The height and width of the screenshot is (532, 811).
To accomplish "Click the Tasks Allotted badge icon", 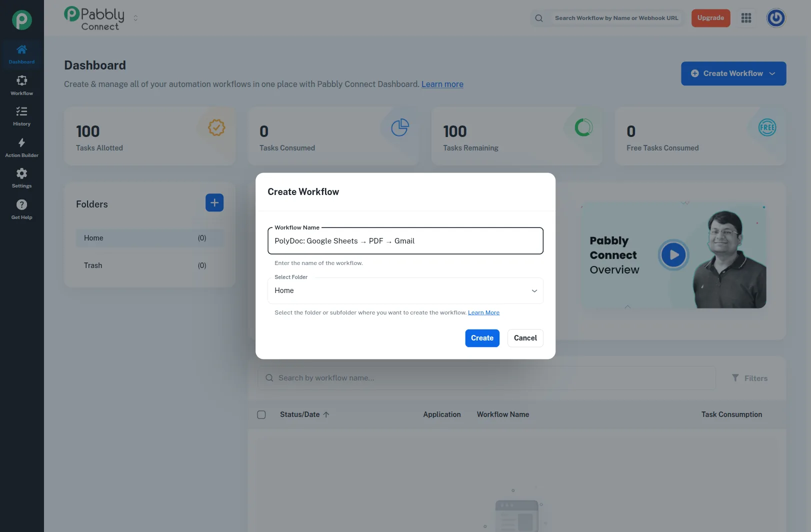I will (216, 127).
